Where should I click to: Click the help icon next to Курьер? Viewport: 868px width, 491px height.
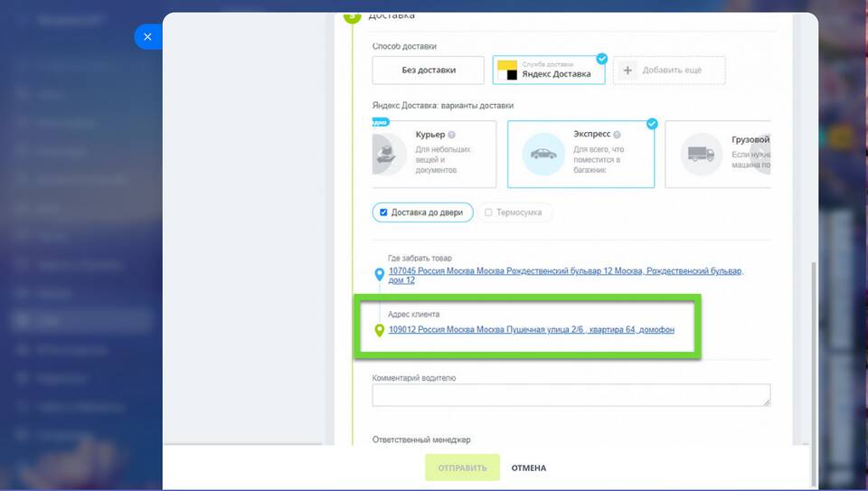pyautogui.click(x=451, y=135)
